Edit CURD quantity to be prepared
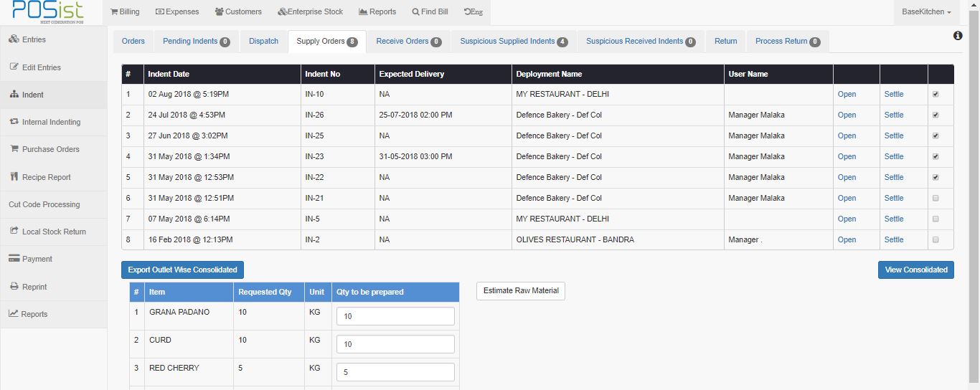Viewport: 980px width, 390px height. 395,344
